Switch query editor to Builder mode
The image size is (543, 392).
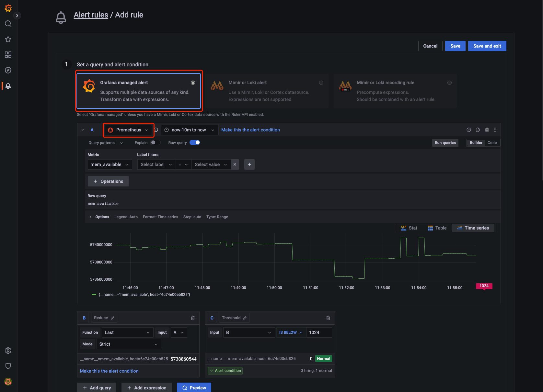pos(476,143)
